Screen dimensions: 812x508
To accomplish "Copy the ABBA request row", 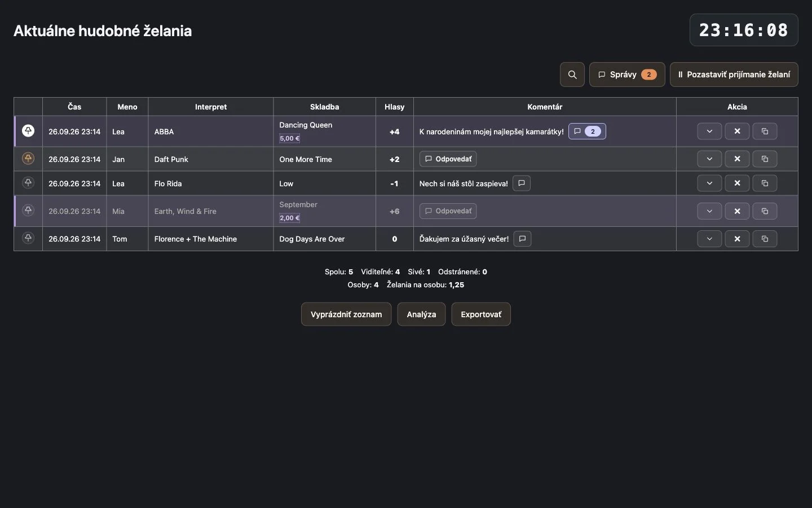I will [765, 131].
